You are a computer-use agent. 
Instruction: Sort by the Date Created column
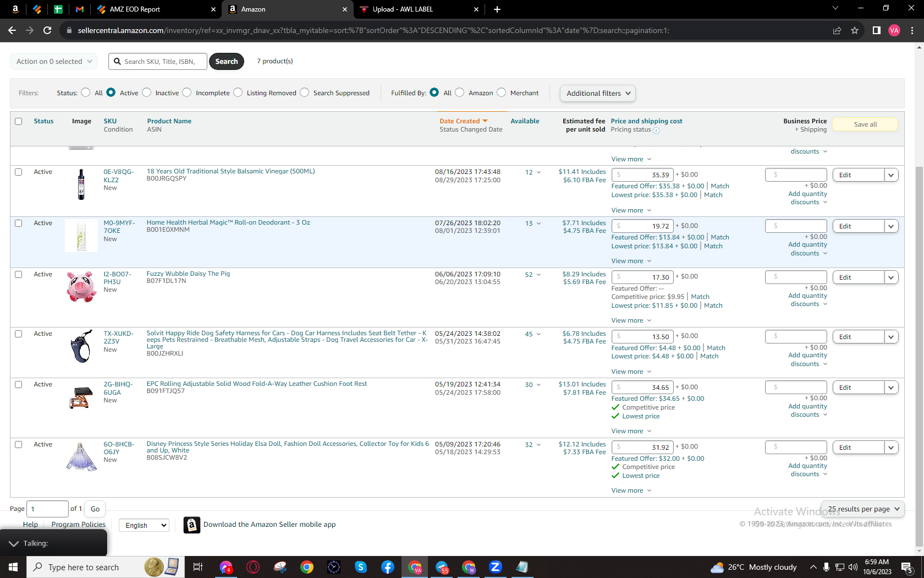[464, 121]
